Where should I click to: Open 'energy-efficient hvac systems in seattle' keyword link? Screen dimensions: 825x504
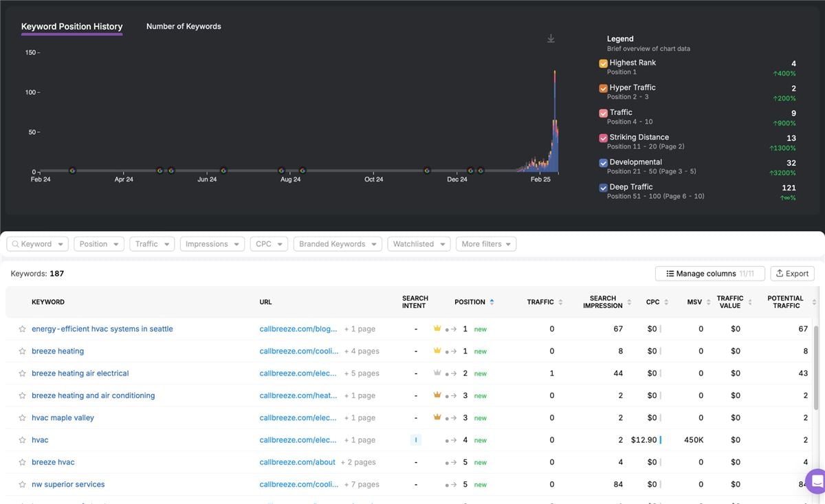pyautogui.click(x=102, y=329)
